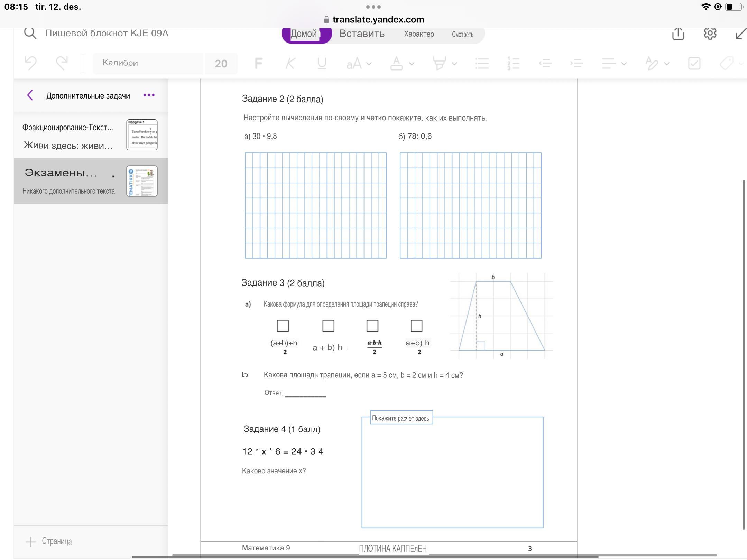The height and width of the screenshot is (560, 747).
Task: Check the a·b·h over 2 formula box
Action: (372, 326)
